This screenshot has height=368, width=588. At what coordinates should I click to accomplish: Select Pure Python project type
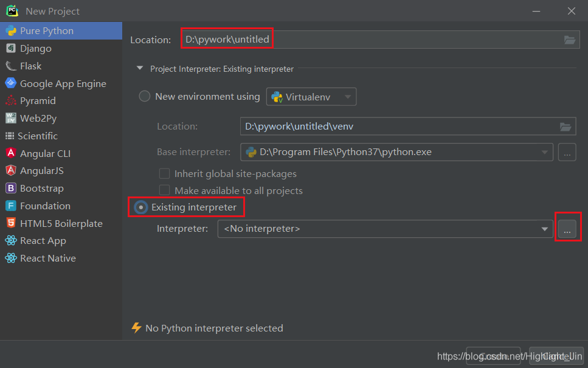click(x=46, y=31)
